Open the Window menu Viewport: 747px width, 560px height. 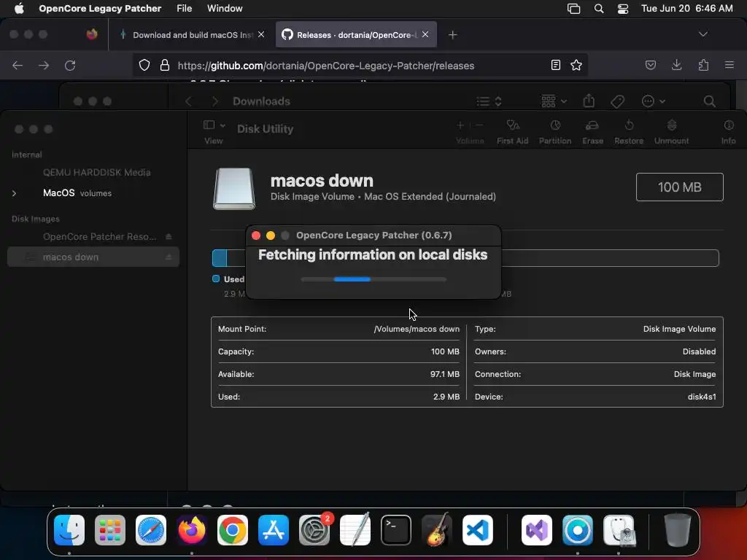pos(225,9)
